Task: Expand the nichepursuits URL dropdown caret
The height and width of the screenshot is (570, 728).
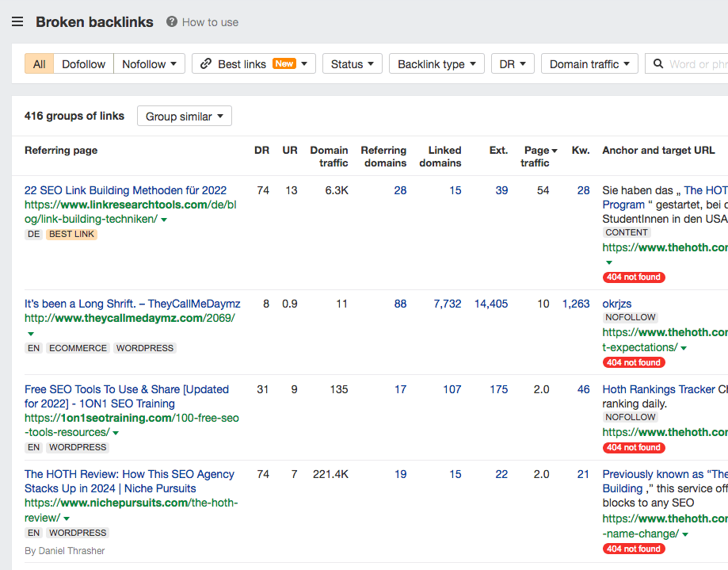Action: click(67, 518)
